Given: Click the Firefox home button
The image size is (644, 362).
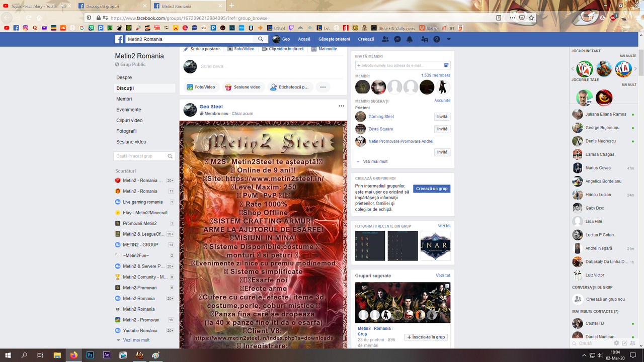Looking at the screenshot, I should point(39,18).
